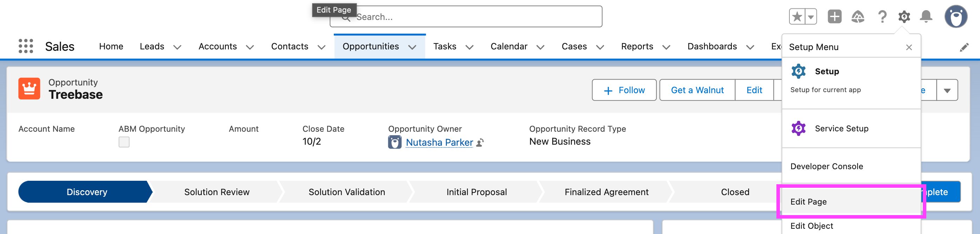Click the Follow button
This screenshot has width=980, height=234.
click(x=624, y=90)
